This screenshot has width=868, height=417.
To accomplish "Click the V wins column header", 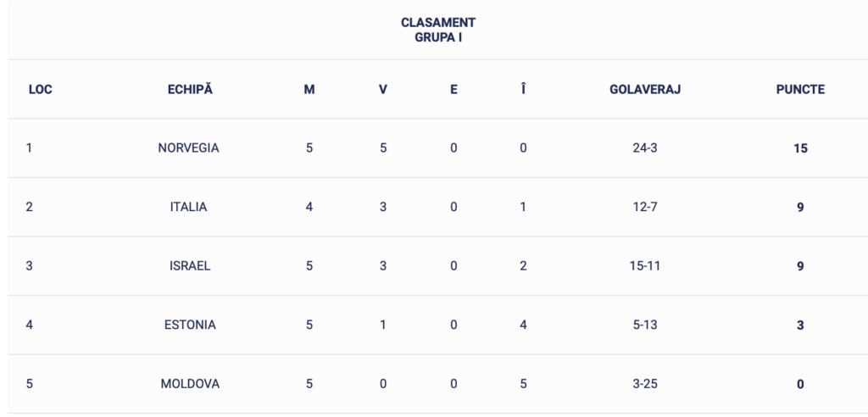I will [383, 90].
